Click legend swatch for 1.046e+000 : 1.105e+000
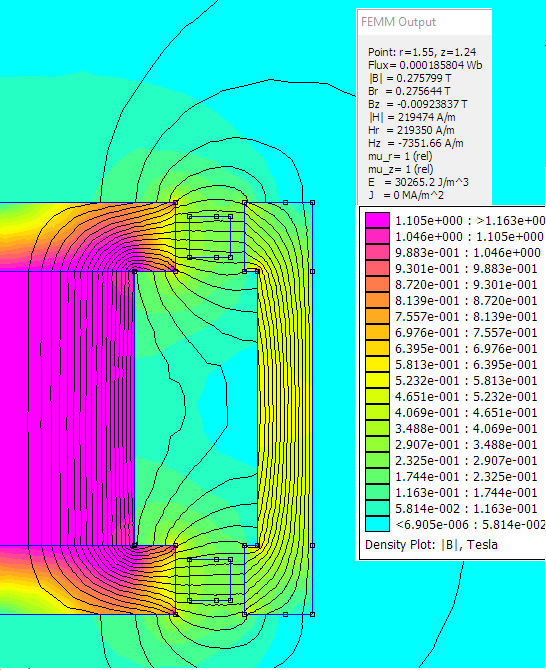Image resolution: width=546 pixels, height=670 pixels. (377, 236)
